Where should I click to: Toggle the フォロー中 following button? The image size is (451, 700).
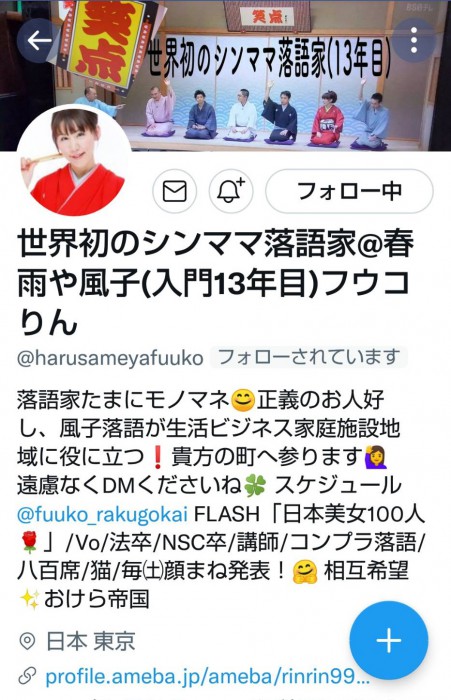[349, 191]
